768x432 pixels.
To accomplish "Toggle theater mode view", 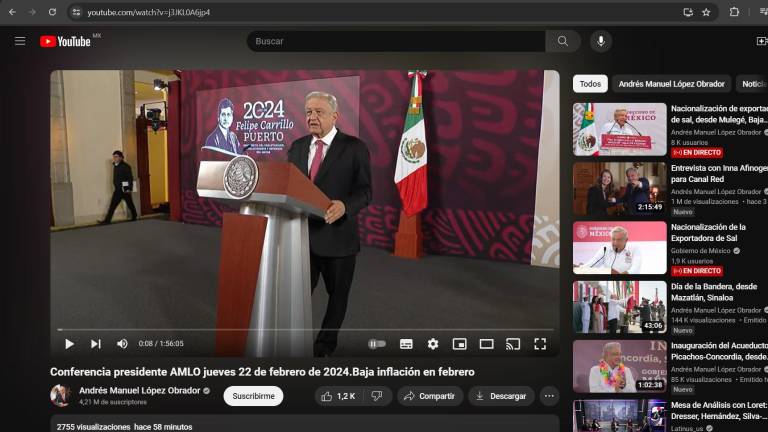I will click(x=486, y=344).
